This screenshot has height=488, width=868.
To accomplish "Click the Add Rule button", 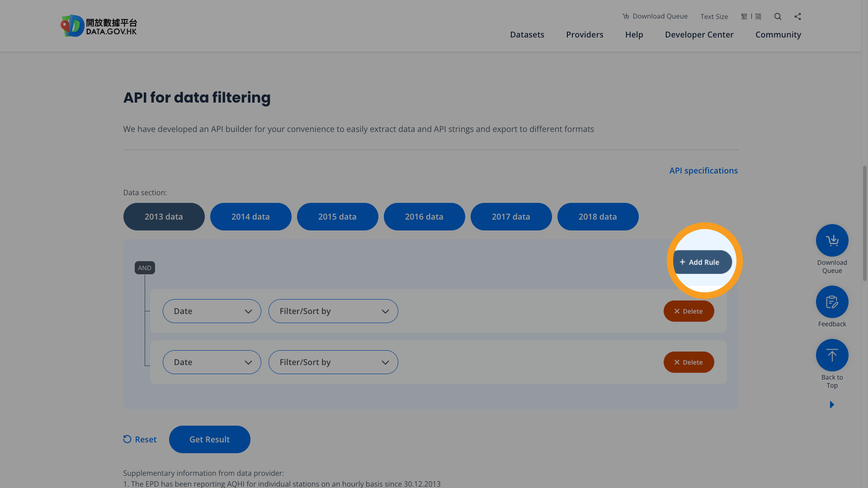I will coord(702,262).
